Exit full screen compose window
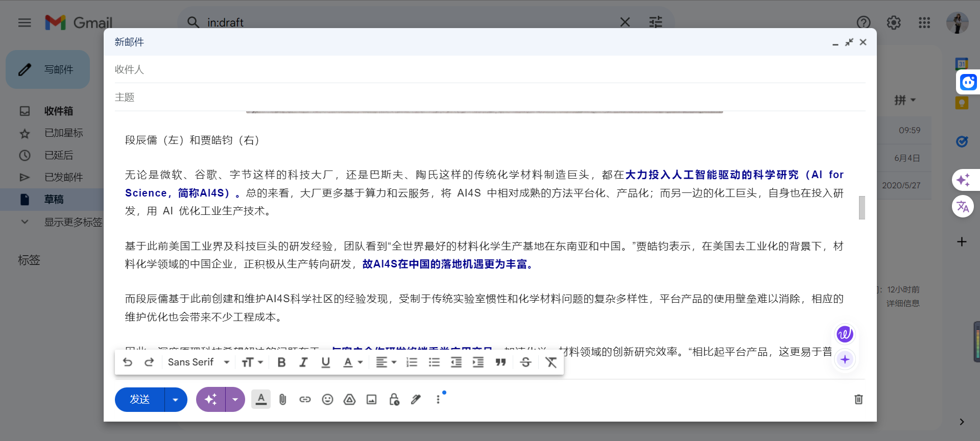The height and width of the screenshot is (441, 980). 849,42
